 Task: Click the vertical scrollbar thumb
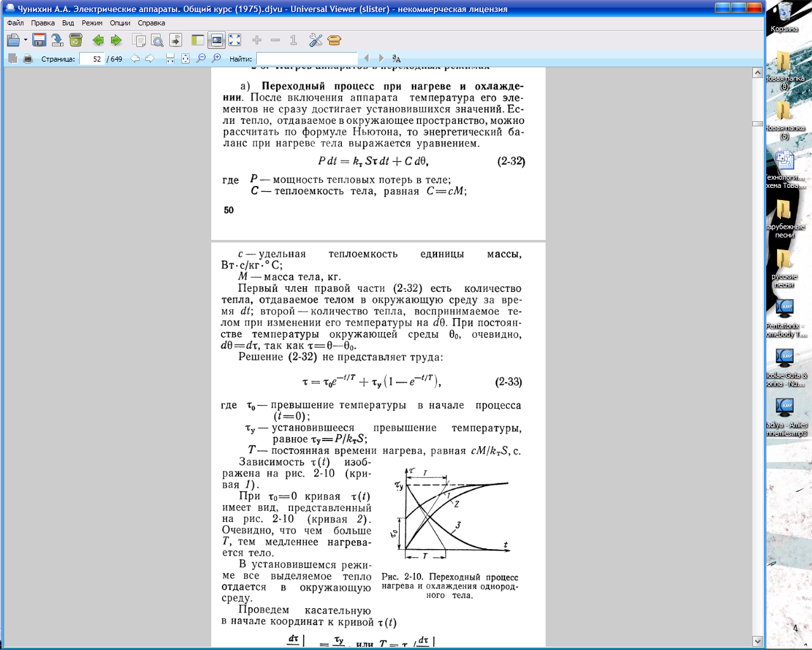pyautogui.click(x=757, y=124)
